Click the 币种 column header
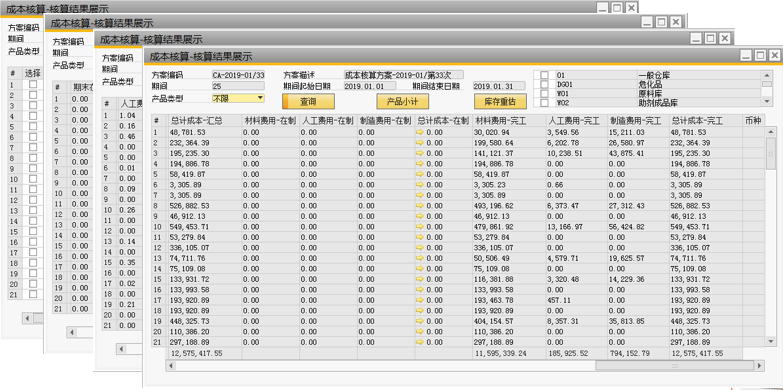The image size is (783, 390). [753, 120]
